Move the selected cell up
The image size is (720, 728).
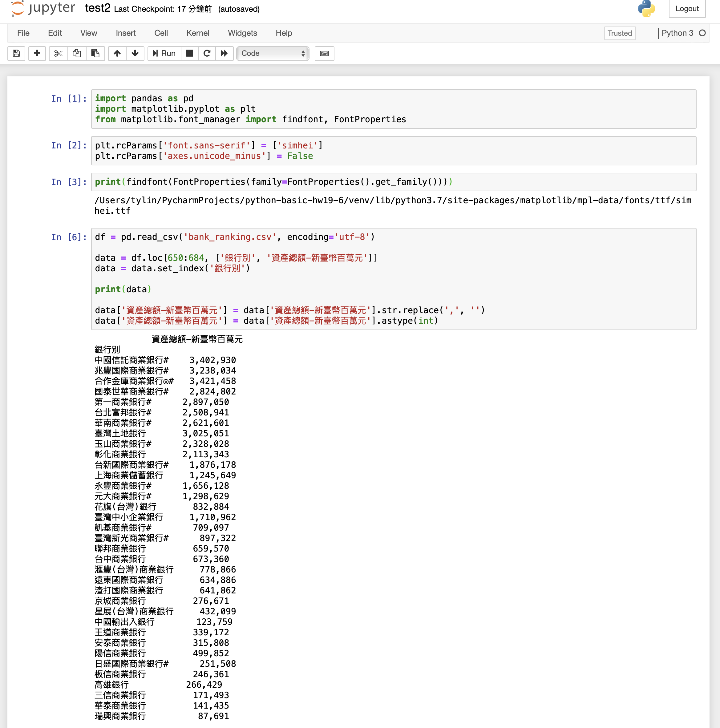click(117, 53)
